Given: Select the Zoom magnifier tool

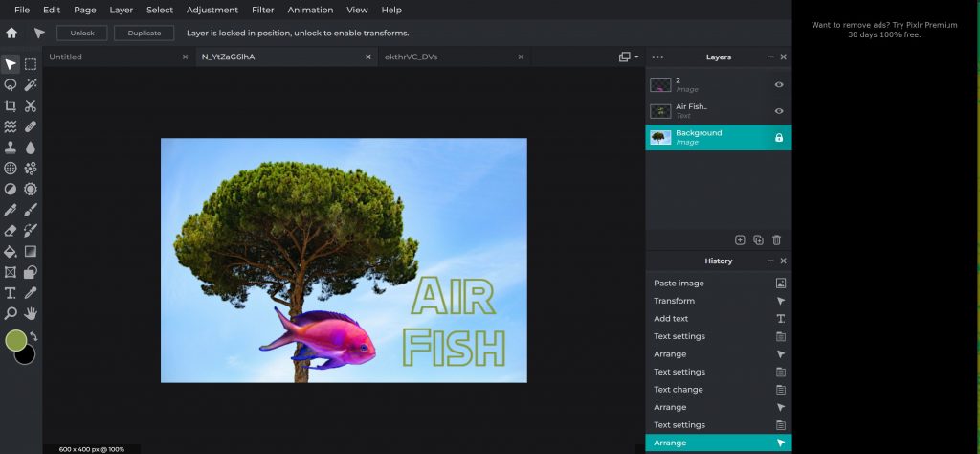Looking at the screenshot, I should tap(11, 313).
